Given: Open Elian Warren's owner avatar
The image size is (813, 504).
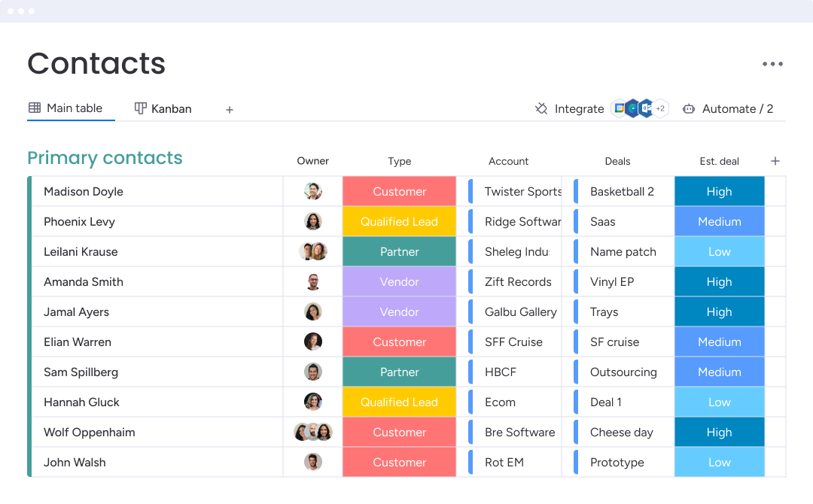Looking at the screenshot, I should tap(312, 342).
